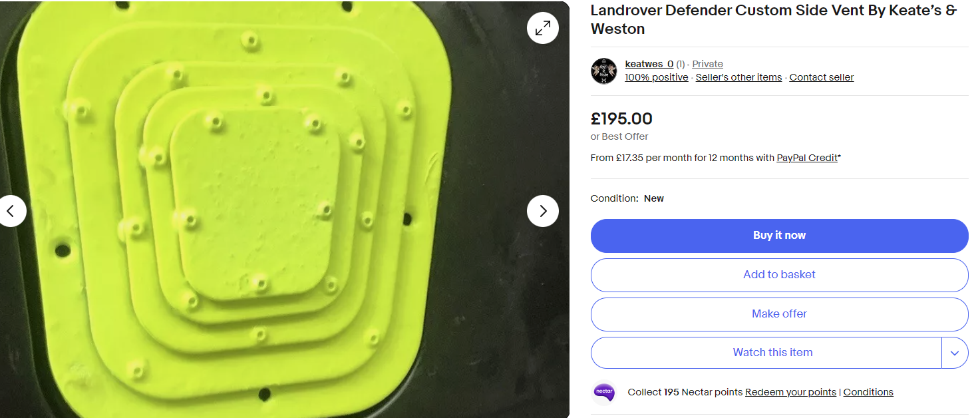This screenshot has height=418, width=980.
Task: Open the PayPal Credit details link
Action: click(807, 158)
